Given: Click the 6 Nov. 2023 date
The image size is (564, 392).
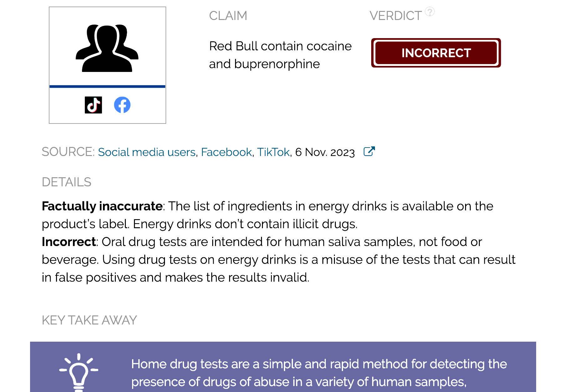Looking at the screenshot, I should [x=325, y=152].
